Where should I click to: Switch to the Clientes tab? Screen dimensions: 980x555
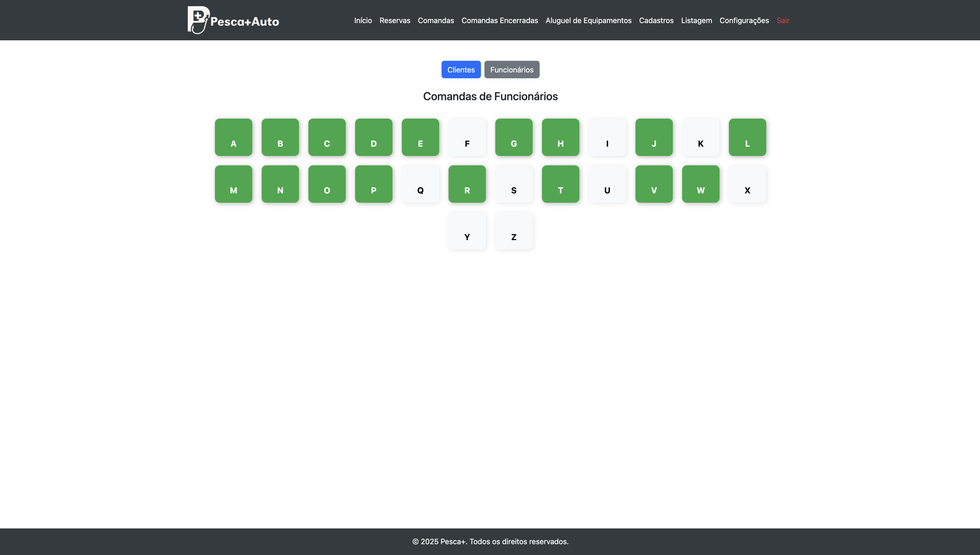461,70
